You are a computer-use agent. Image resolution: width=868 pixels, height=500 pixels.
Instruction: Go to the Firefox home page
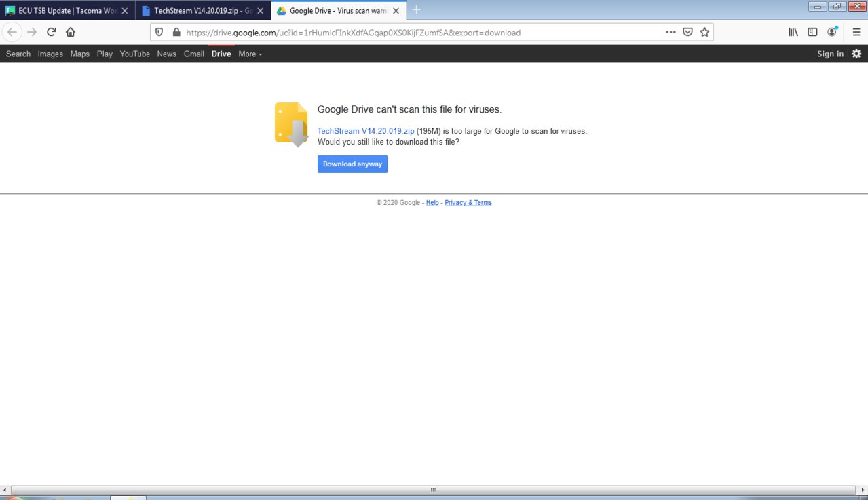tap(71, 32)
